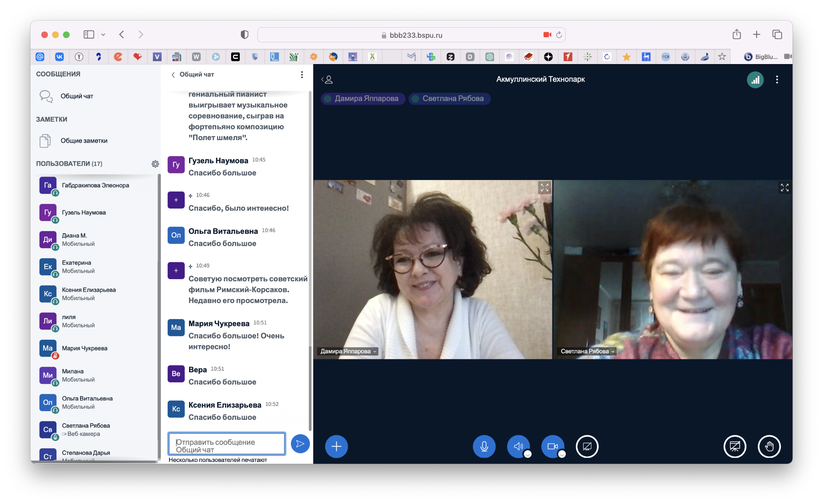Select Общий чат in messages list
The width and height of the screenshot is (823, 504).
[77, 96]
